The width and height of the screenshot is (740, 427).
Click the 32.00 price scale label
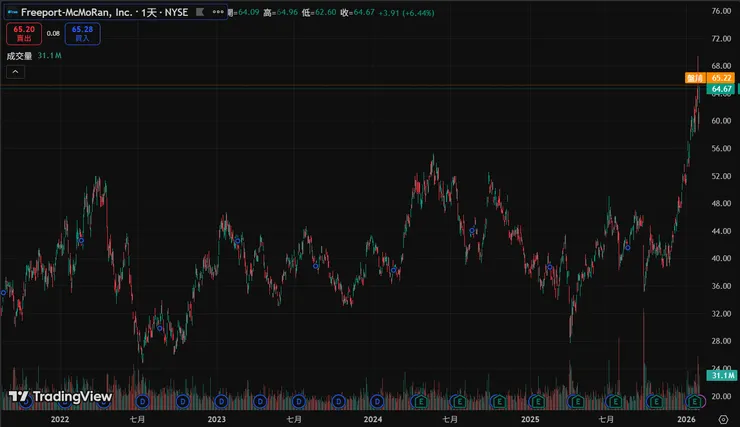pos(721,313)
